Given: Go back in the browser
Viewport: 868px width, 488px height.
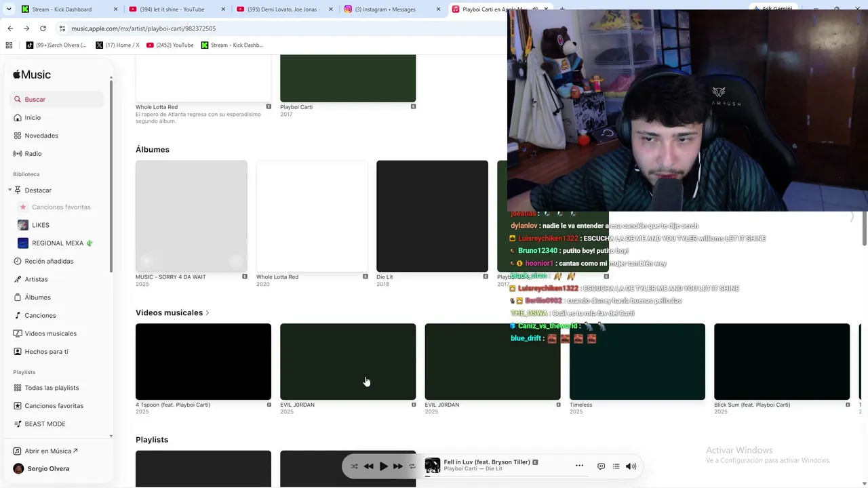Looking at the screenshot, I should 10,28.
